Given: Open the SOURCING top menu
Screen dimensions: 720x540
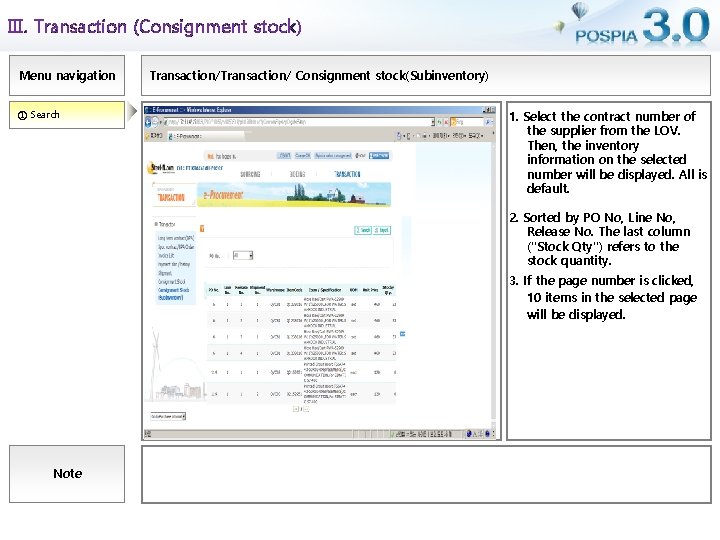Looking at the screenshot, I should (250, 174).
